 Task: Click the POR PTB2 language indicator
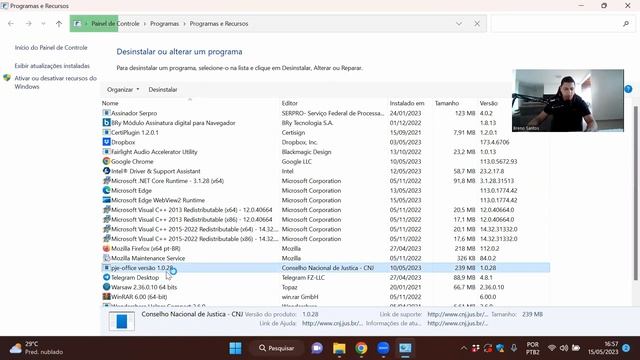pyautogui.click(x=532, y=348)
